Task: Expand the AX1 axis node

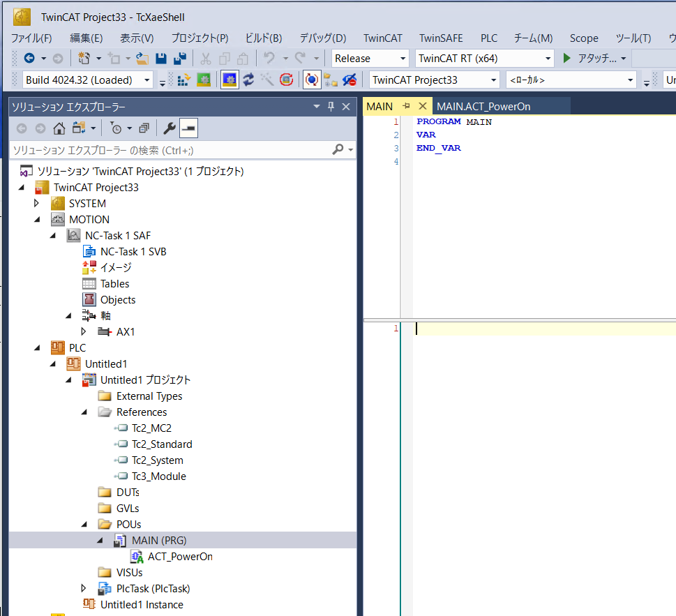Action: point(84,331)
